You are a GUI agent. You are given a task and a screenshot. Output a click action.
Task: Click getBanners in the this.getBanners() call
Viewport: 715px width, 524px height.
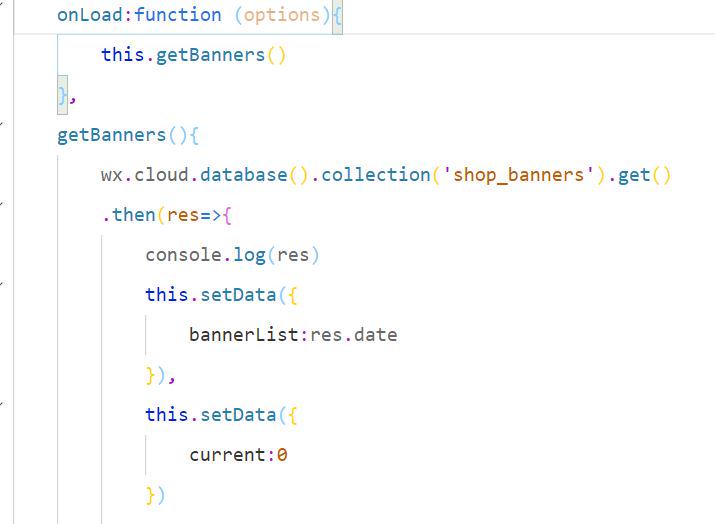pyautogui.click(x=211, y=55)
